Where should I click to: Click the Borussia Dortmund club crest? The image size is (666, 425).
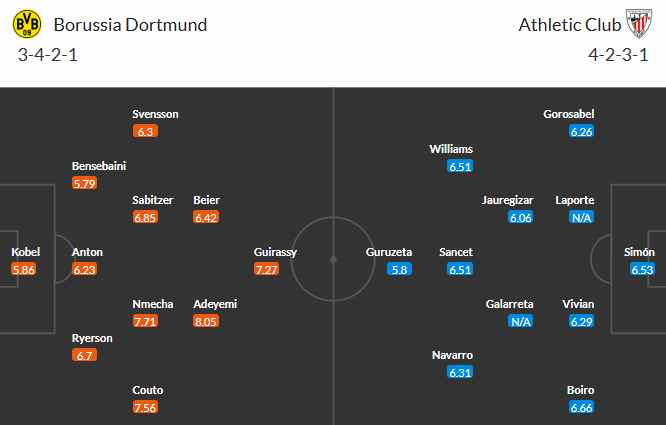[x=31, y=24]
